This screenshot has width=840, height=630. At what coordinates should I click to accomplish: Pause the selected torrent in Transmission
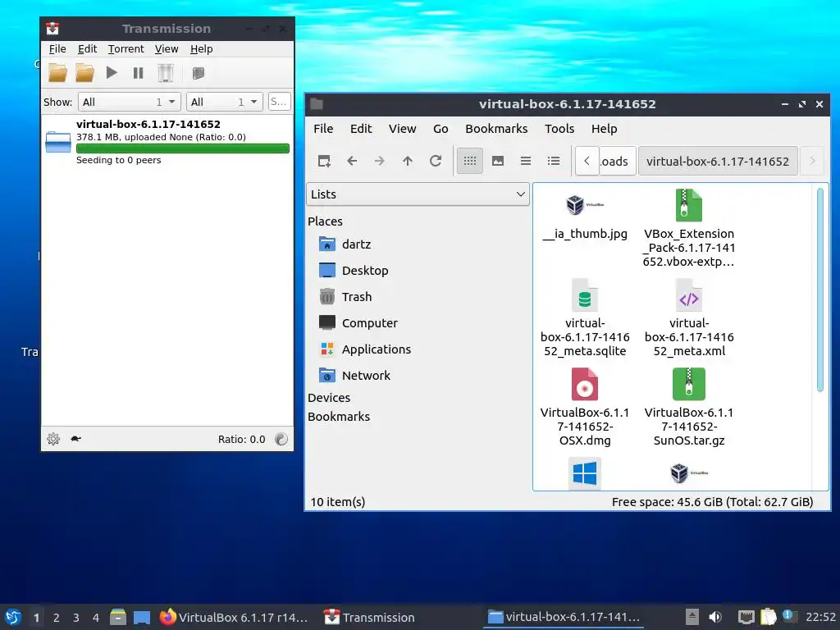tap(138, 73)
